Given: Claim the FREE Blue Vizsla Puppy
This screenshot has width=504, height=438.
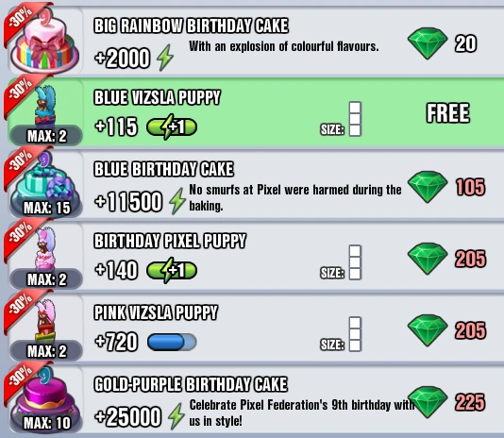Looking at the screenshot, I should point(447,113).
